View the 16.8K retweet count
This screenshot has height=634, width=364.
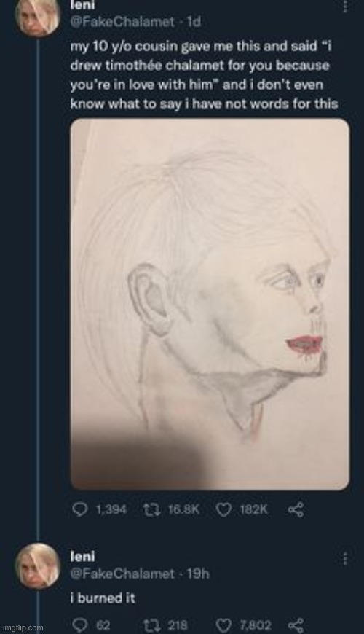(183, 509)
